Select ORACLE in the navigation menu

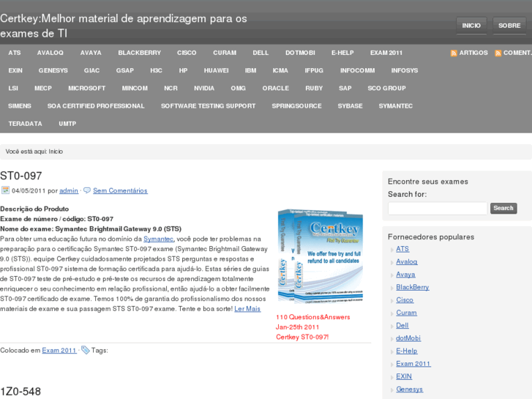click(275, 89)
